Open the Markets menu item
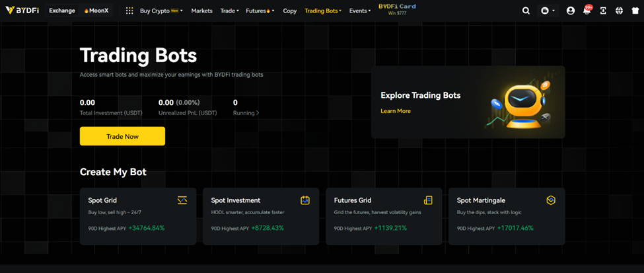 pos(201,11)
